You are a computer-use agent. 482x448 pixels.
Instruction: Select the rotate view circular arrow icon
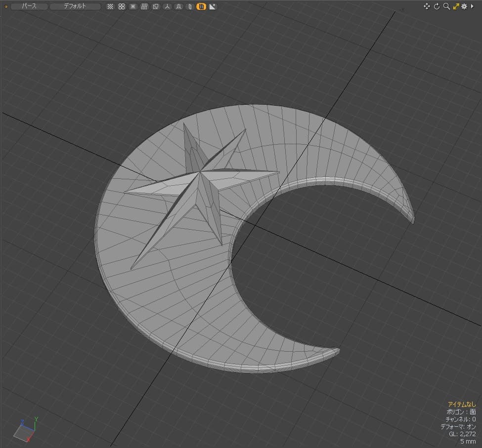[x=437, y=6]
